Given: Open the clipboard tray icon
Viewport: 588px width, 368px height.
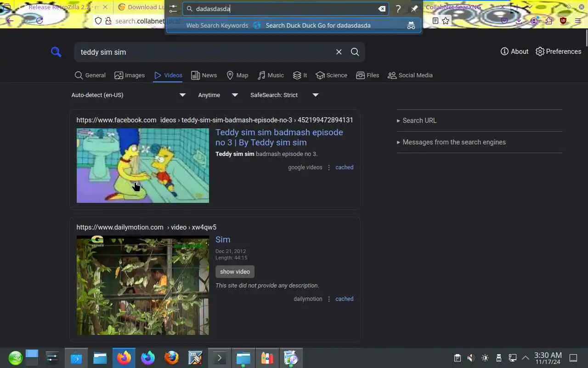Looking at the screenshot, I should click(x=457, y=358).
